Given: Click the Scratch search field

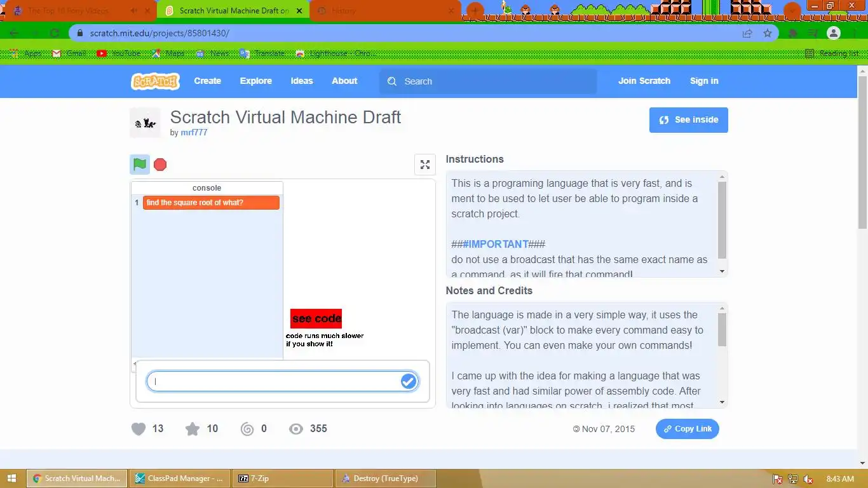Looking at the screenshot, I should [x=488, y=81].
